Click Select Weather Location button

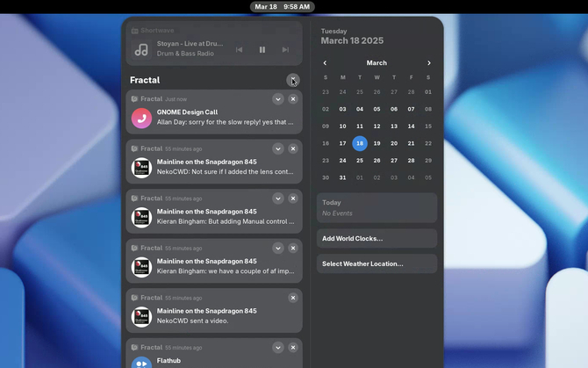(376, 263)
